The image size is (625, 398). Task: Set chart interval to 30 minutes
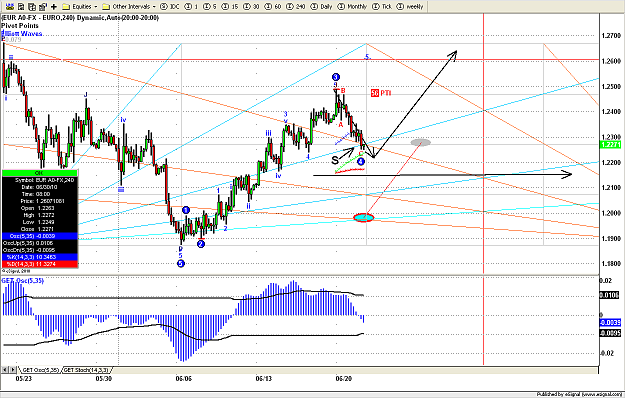click(x=252, y=6)
